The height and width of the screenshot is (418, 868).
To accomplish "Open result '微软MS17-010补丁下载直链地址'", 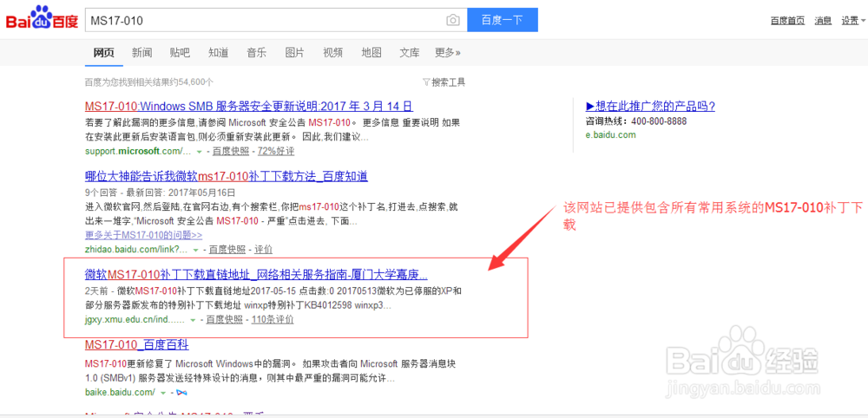I will coord(256,274).
